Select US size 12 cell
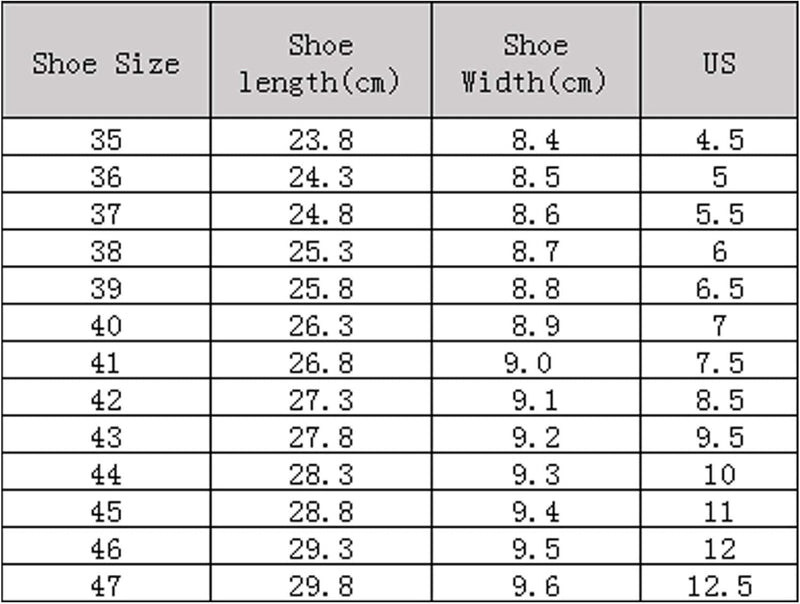 [x=719, y=549]
